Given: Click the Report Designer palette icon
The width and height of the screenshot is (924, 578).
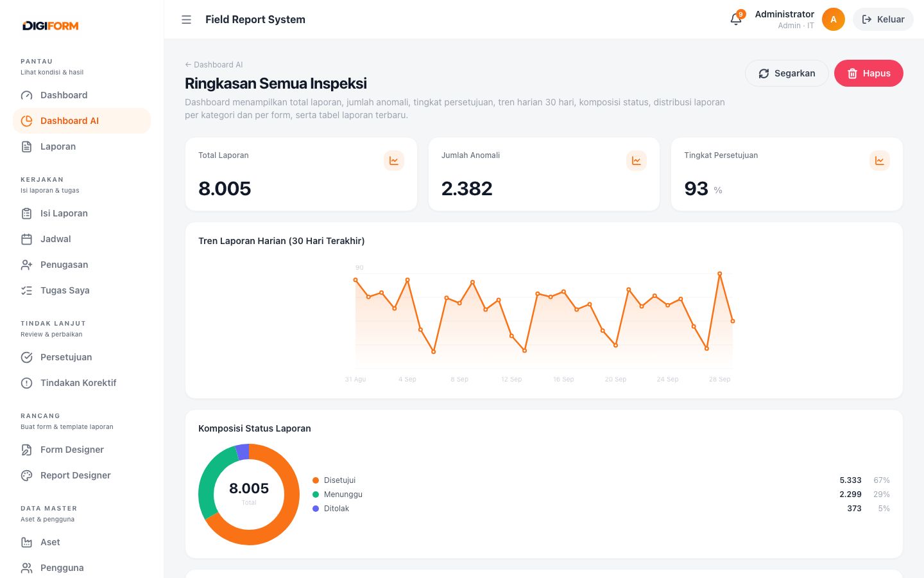Looking at the screenshot, I should pyautogui.click(x=26, y=475).
